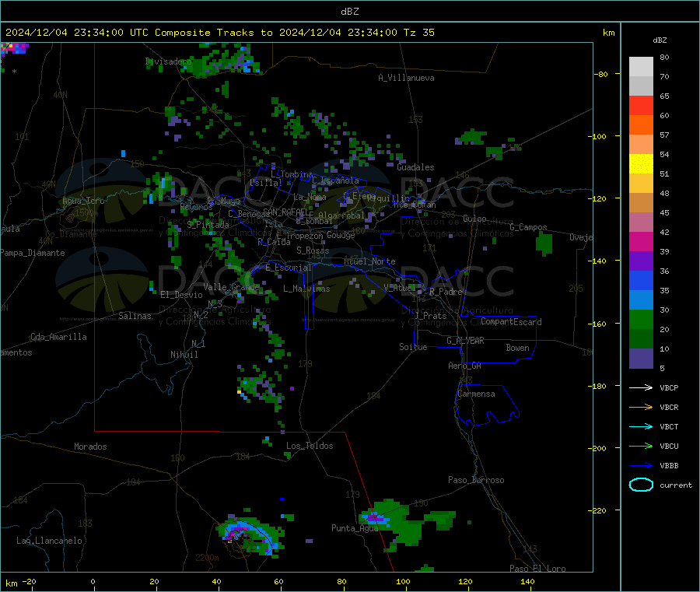The height and width of the screenshot is (592, 700).
Task: Click the Carmensa map label
Action: point(476,394)
